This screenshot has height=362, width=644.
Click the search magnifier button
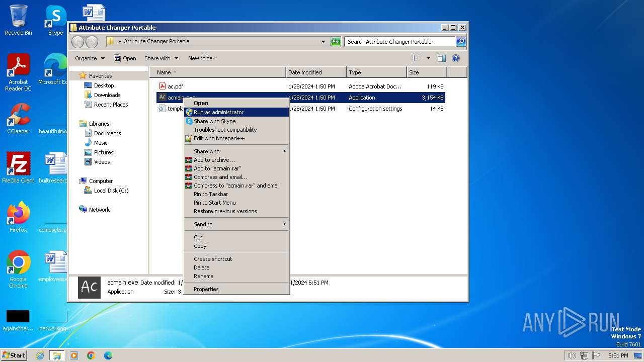(x=460, y=42)
